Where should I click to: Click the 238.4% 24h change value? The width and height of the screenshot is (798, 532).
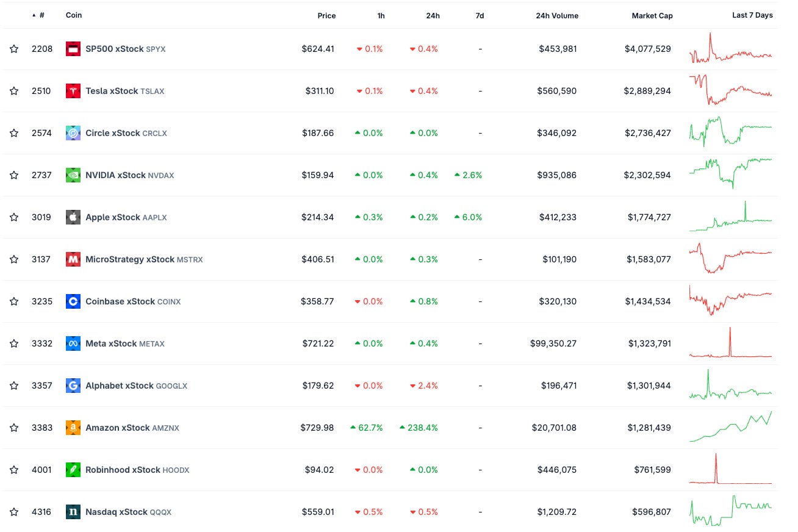[x=419, y=428]
